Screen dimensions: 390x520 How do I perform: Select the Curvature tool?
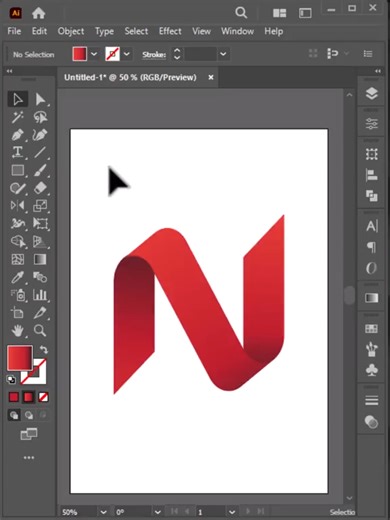tap(40, 135)
